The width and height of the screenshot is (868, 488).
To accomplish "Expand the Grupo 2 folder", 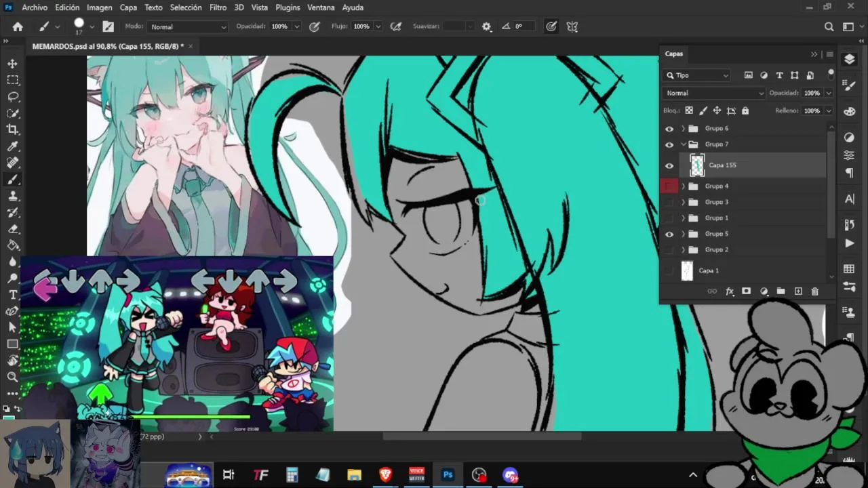I will click(683, 249).
